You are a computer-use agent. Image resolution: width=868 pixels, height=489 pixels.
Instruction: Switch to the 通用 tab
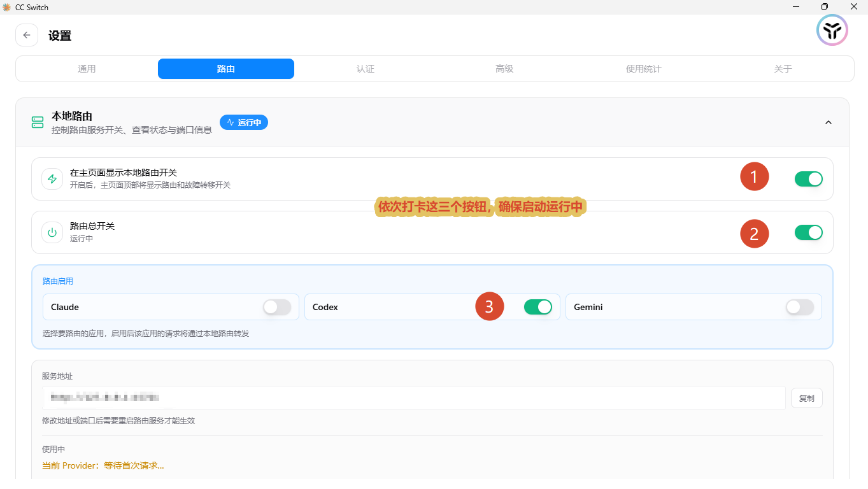87,69
